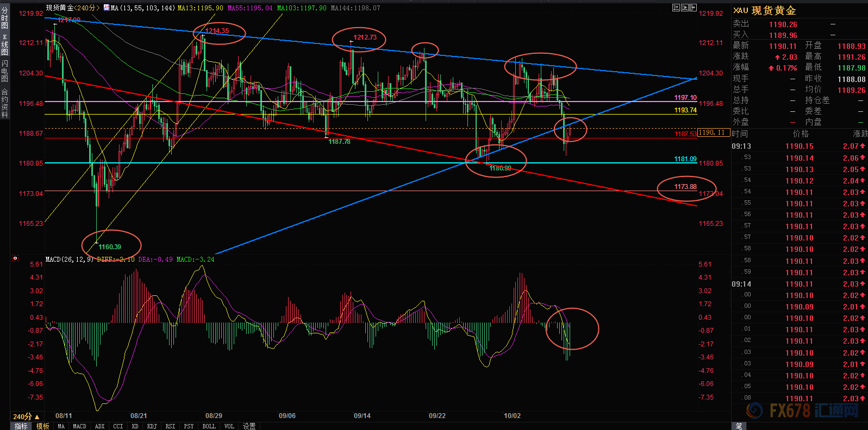Click the 昨收 value 1188.08
Image resolution: width=868 pixels, height=430 pixels.
pos(852,79)
